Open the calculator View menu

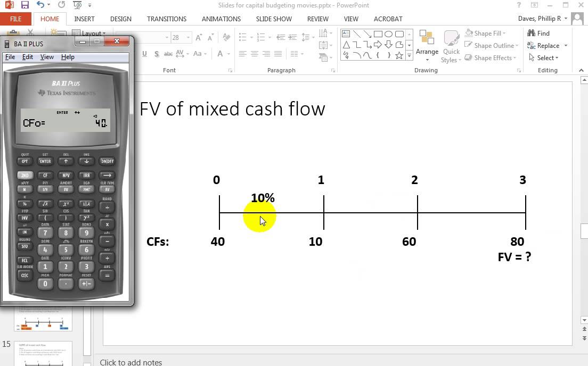47,57
